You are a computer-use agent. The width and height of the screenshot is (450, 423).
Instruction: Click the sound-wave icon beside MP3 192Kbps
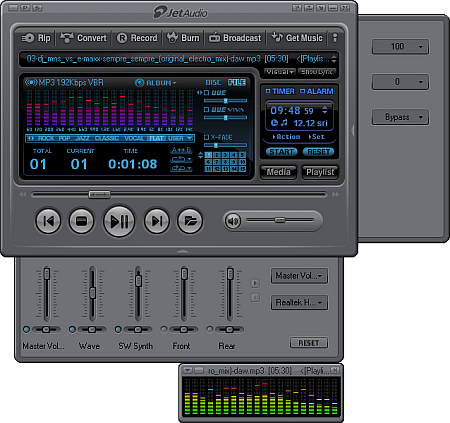(31, 82)
